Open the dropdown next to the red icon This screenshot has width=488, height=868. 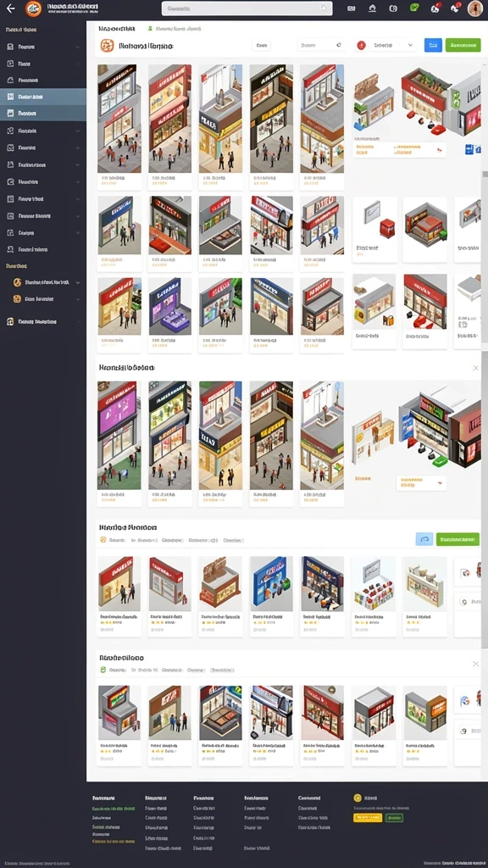(393, 46)
